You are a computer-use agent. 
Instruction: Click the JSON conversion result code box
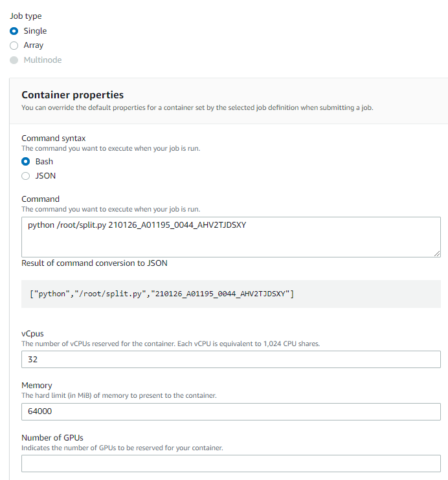(x=231, y=294)
